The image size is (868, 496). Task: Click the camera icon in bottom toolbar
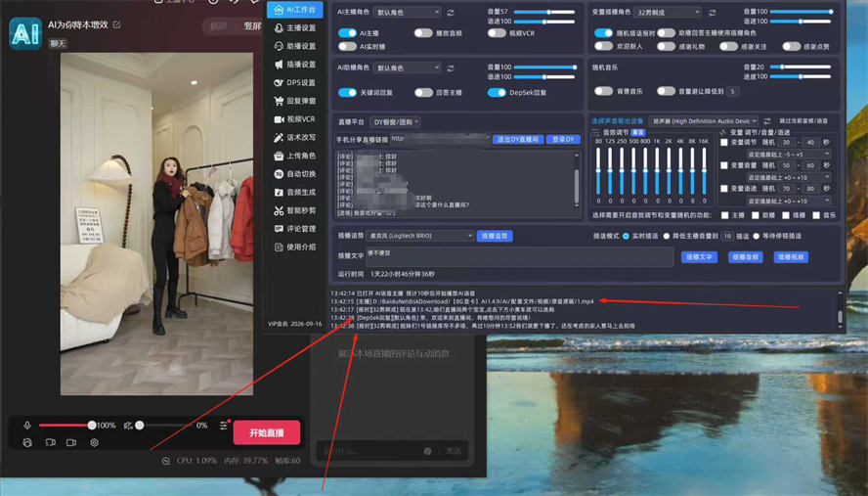click(x=71, y=443)
